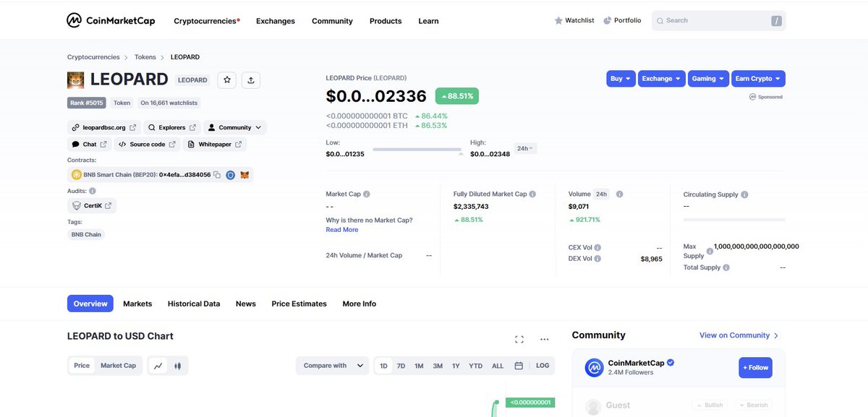Click the blue shield icon beside contract
868x417 pixels.
coord(231,175)
